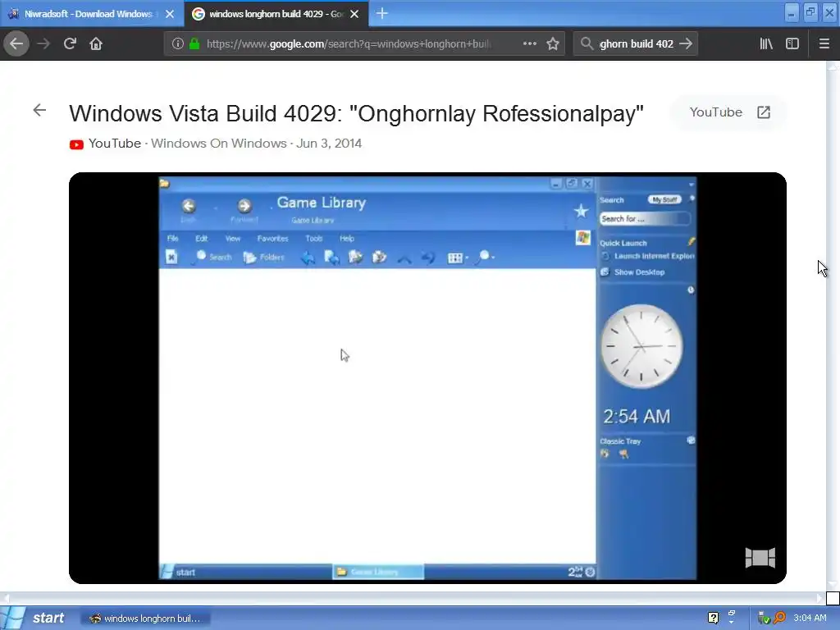This screenshot has height=630, width=840.
Task: Click the 3:04 AM system clock
Action: [810, 618]
